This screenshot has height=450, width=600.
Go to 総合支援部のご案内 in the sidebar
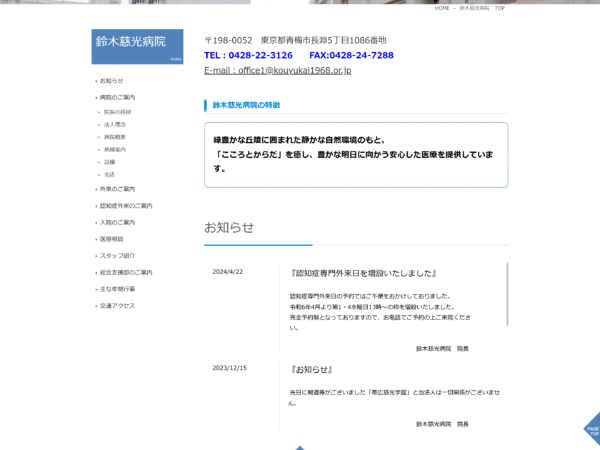tap(126, 272)
